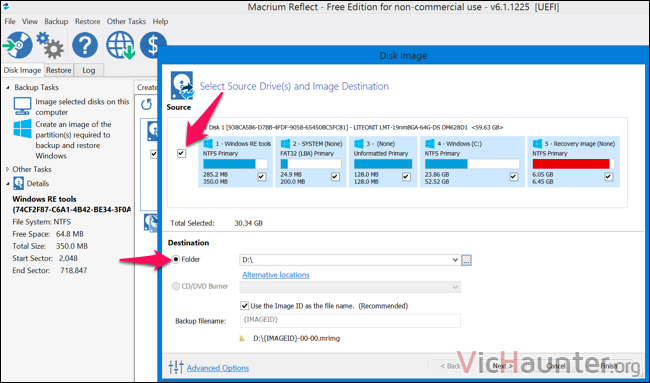
Task: Click the red Recovery image usage bar
Action: (x=573, y=164)
